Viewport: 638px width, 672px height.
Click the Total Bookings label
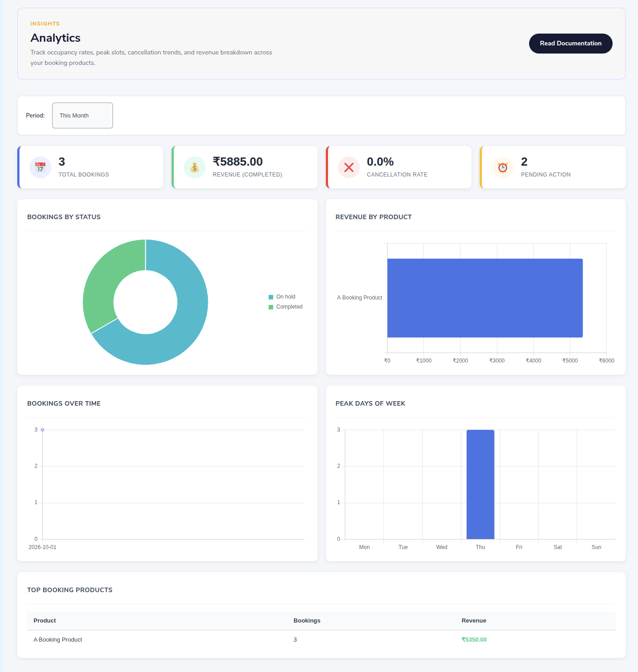[83, 175]
